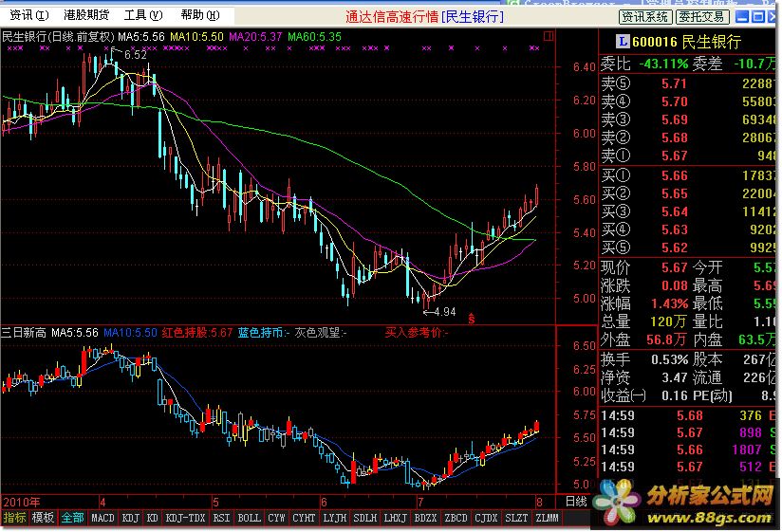This screenshot has width=782, height=532.
Task: Click the MA60:5.35 label
Action: (315, 37)
